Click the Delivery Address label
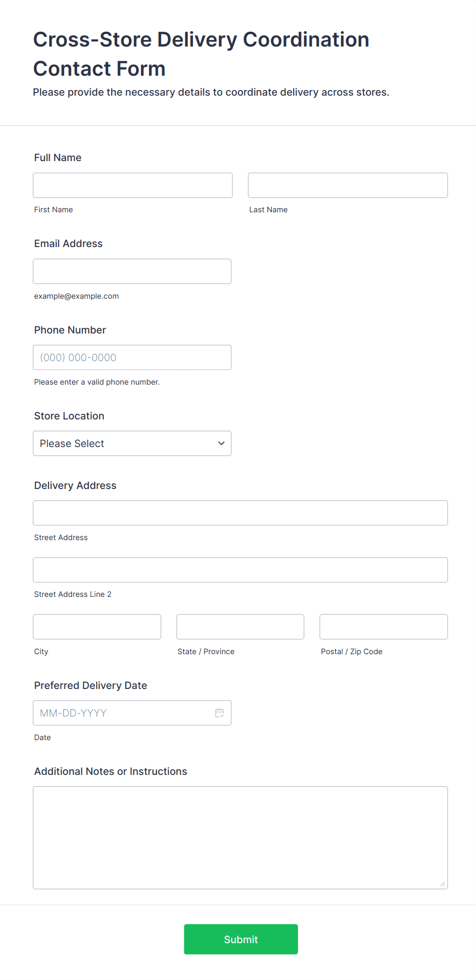 75,485
